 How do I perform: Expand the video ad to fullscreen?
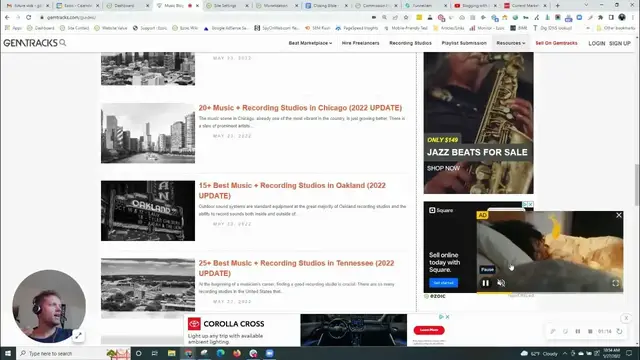point(616,283)
